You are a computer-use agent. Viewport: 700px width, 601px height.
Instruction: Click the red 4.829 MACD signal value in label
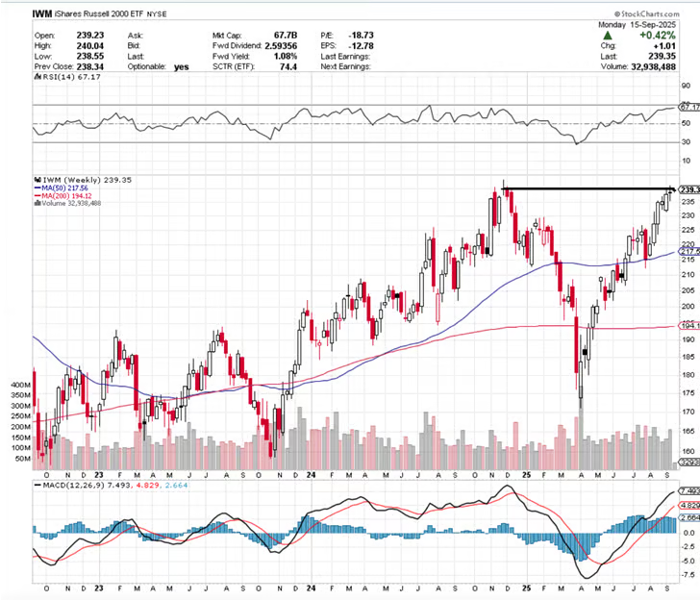[x=147, y=486]
